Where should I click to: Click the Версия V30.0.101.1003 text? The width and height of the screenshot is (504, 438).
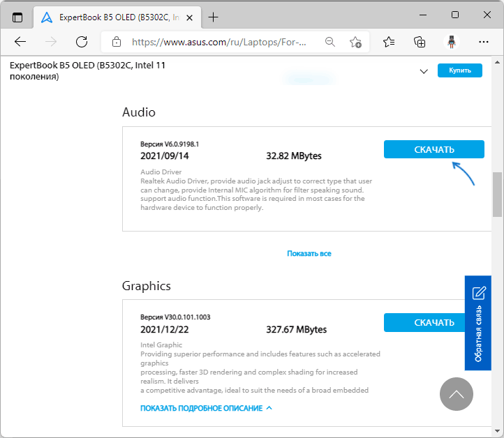(x=175, y=317)
